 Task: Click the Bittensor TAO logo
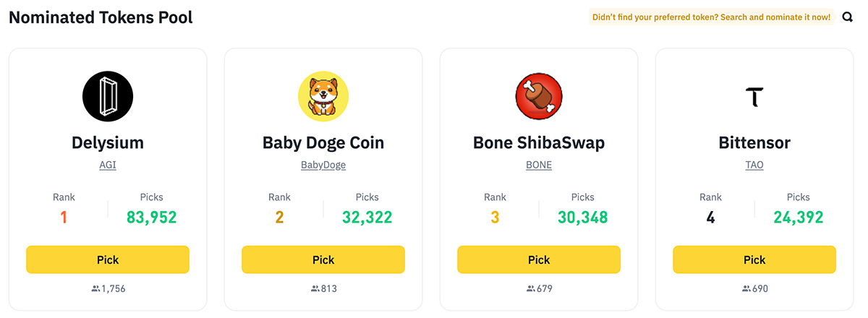click(x=754, y=96)
